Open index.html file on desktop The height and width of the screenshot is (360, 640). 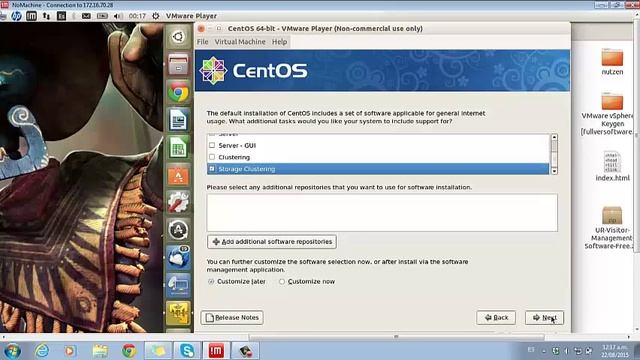tap(612, 166)
